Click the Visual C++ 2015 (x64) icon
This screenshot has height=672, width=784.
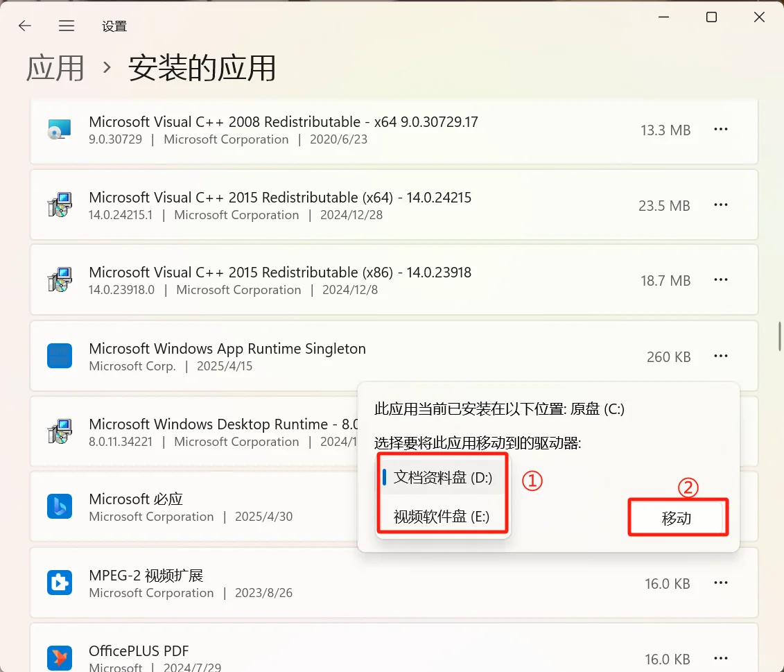pos(60,205)
